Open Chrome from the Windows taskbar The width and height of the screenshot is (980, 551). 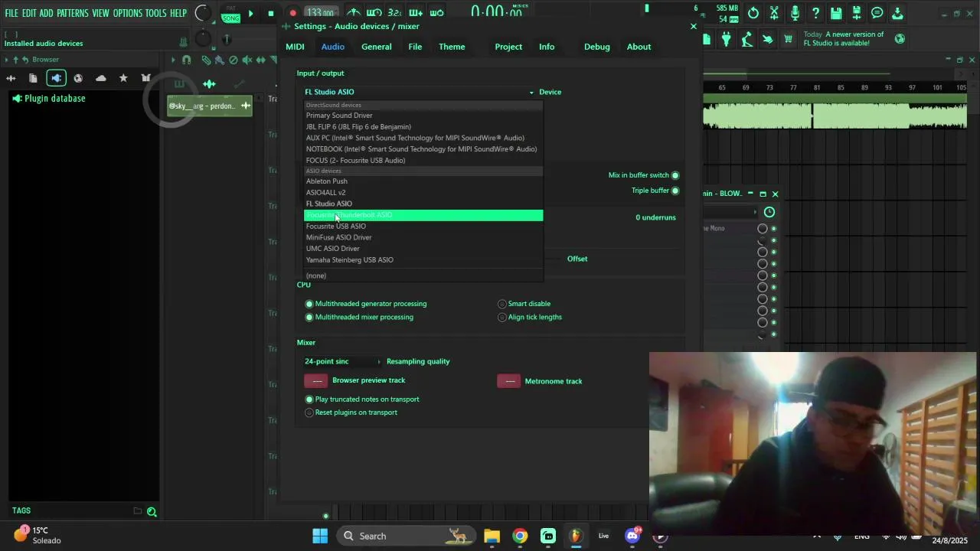coord(520,536)
